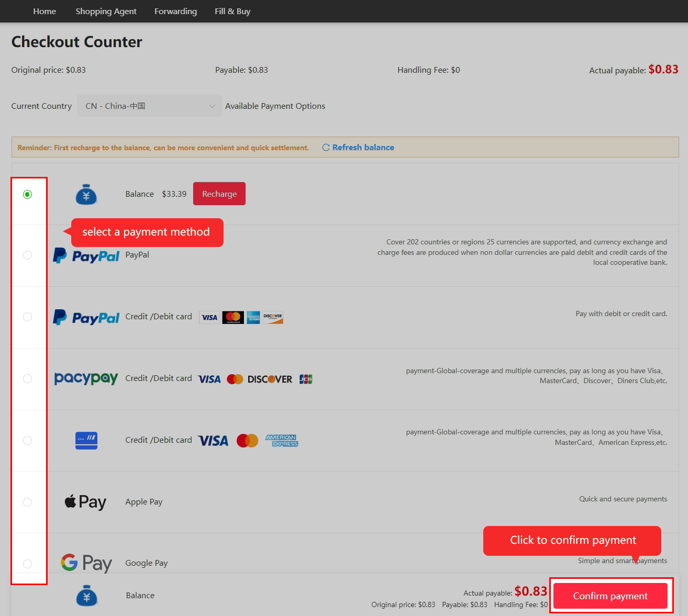The width and height of the screenshot is (688, 616).
Task: Click the pacypay logo
Action: (x=86, y=378)
